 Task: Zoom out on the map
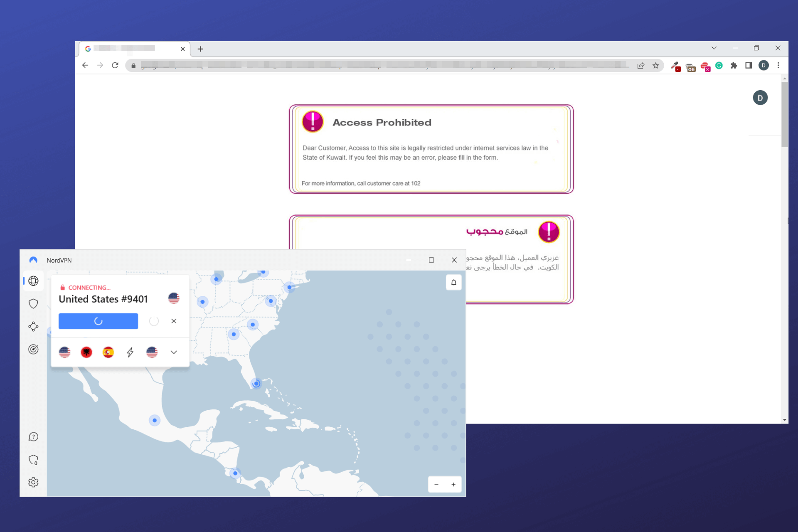tap(436, 484)
